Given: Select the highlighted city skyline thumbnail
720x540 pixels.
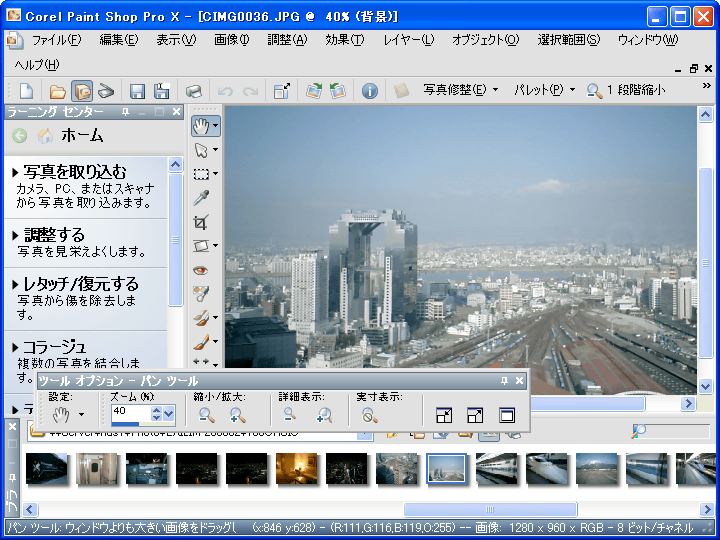Looking at the screenshot, I should click(x=446, y=468).
